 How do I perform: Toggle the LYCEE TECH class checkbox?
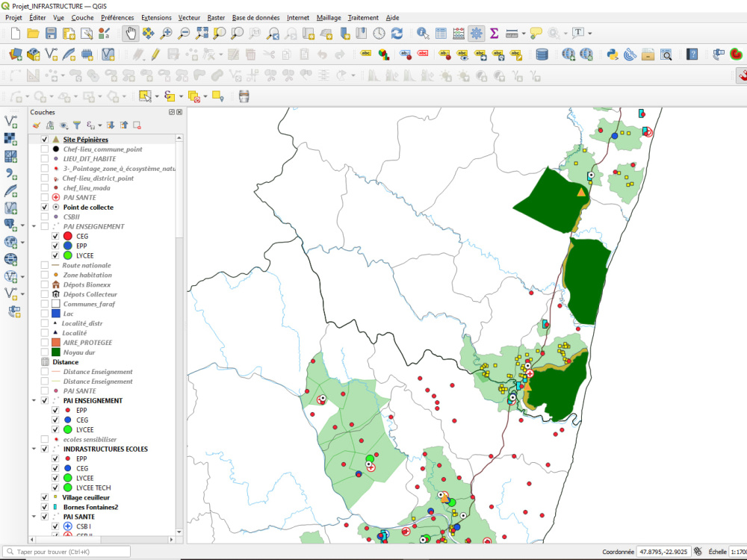[x=55, y=488]
